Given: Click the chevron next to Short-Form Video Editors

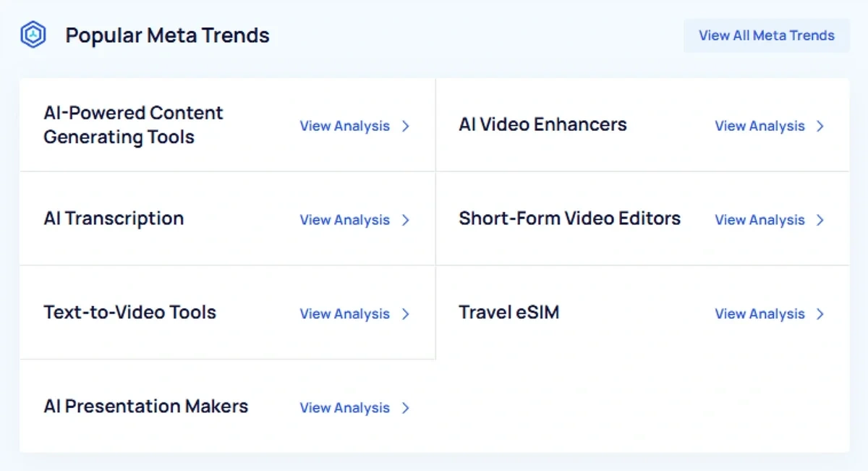Looking at the screenshot, I should (x=820, y=220).
